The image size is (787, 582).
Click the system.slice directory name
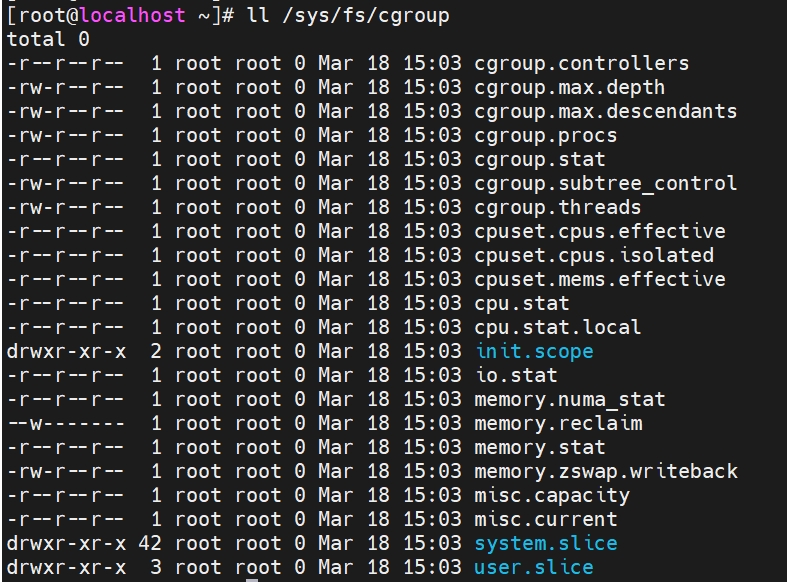(546, 543)
